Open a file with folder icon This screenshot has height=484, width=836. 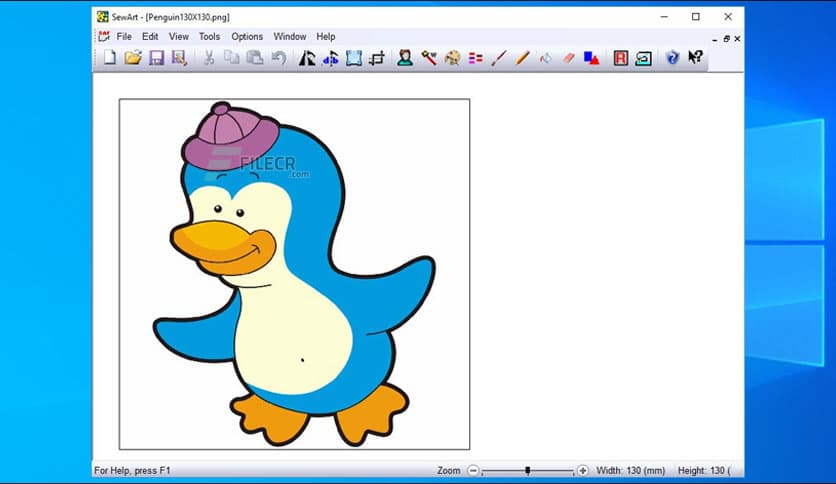pyautogui.click(x=133, y=58)
